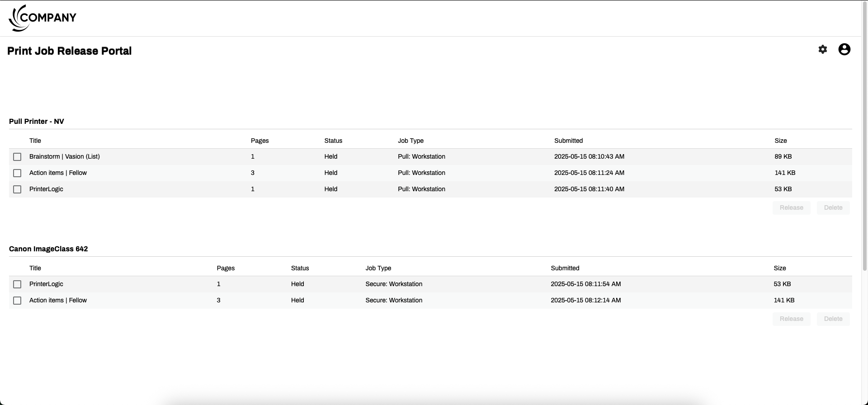The height and width of the screenshot is (405, 868).
Task: Click Pages column header in Canon ImageClass table
Action: coord(226,268)
